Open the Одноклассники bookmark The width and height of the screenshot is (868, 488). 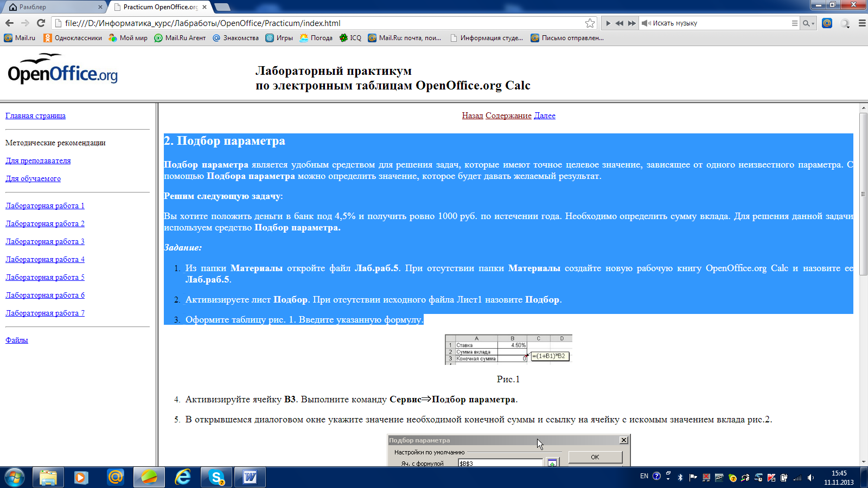pos(73,38)
